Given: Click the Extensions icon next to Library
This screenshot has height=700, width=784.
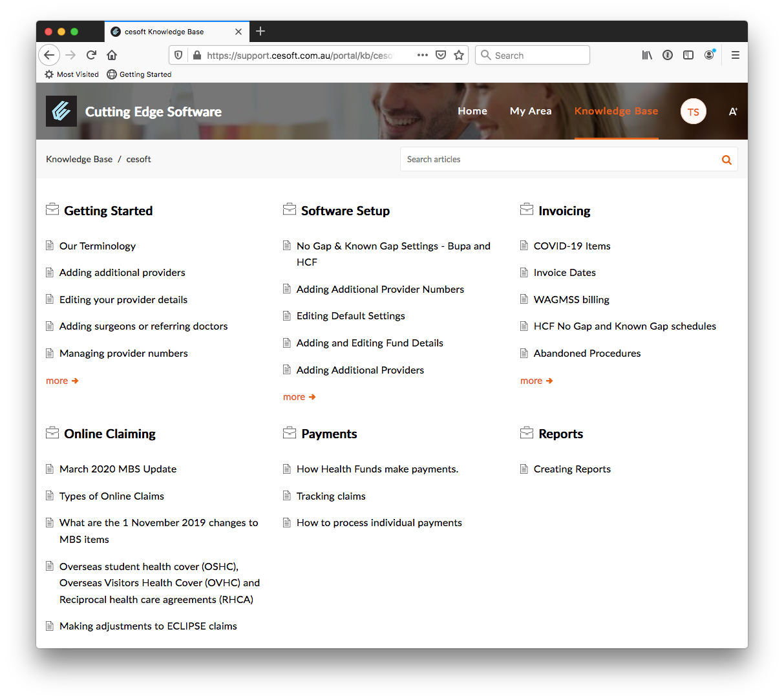Looking at the screenshot, I should [668, 55].
